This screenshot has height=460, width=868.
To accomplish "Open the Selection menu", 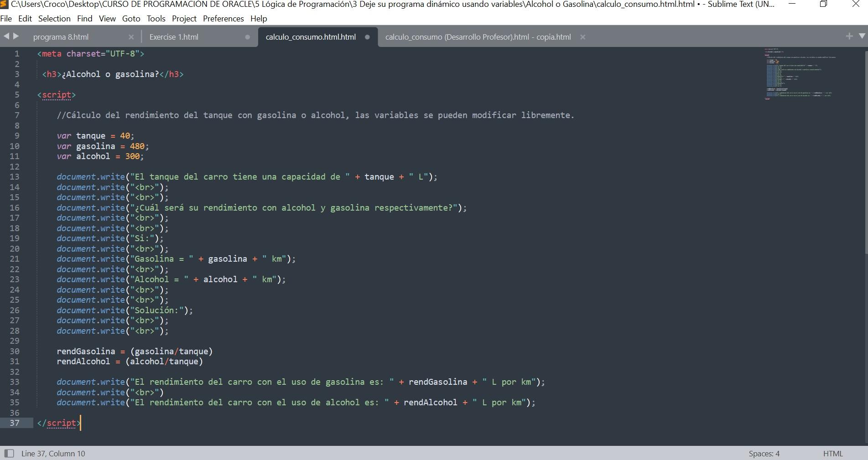I will 54,19.
